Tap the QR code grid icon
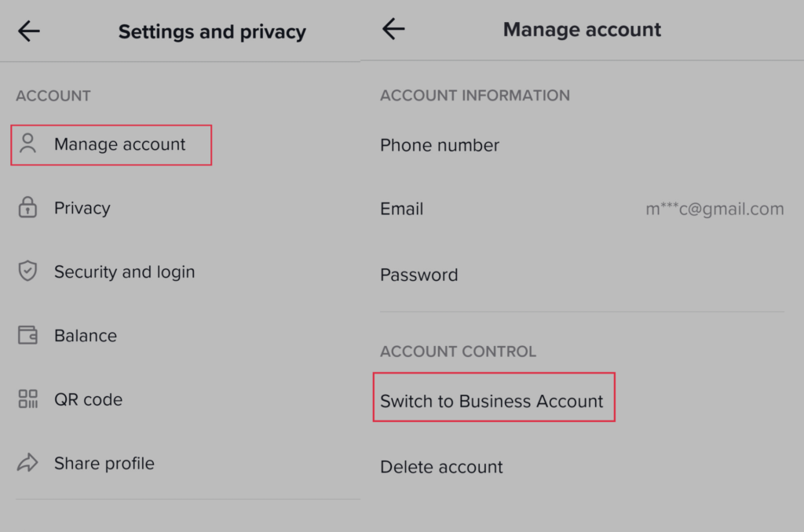This screenshot has width=804, height=532. pos(27,399)
